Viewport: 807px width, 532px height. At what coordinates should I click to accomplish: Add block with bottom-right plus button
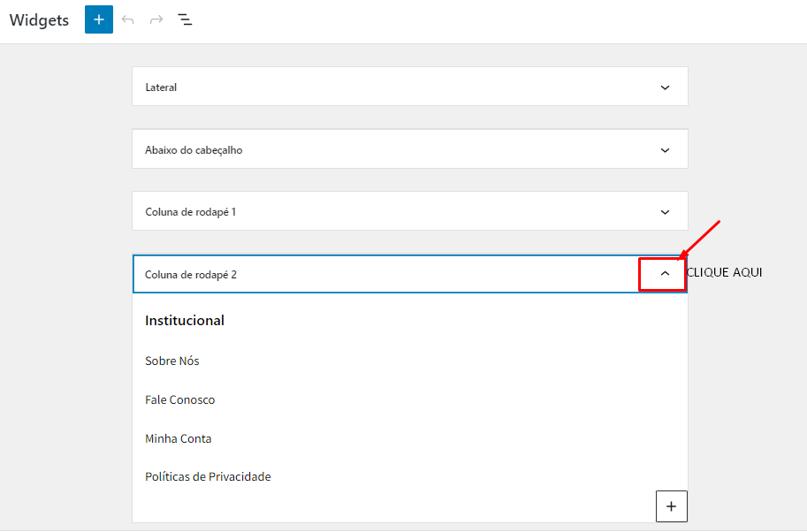pyautogui.click(x=671, y=506)
